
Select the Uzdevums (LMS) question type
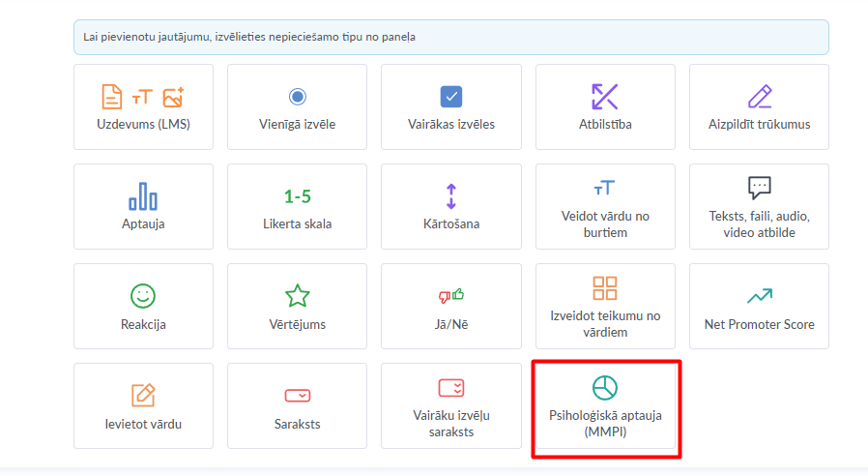pos(143,107)
